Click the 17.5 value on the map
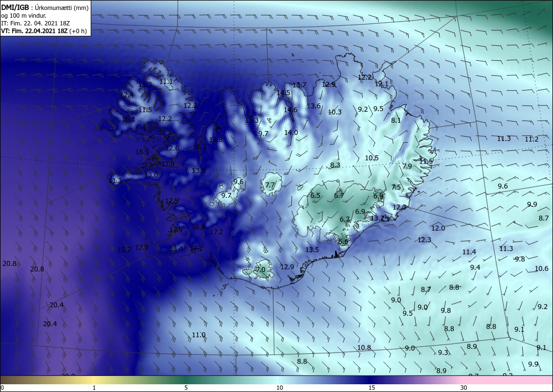Screen dimensions: 553x392 tap(171, 201)
